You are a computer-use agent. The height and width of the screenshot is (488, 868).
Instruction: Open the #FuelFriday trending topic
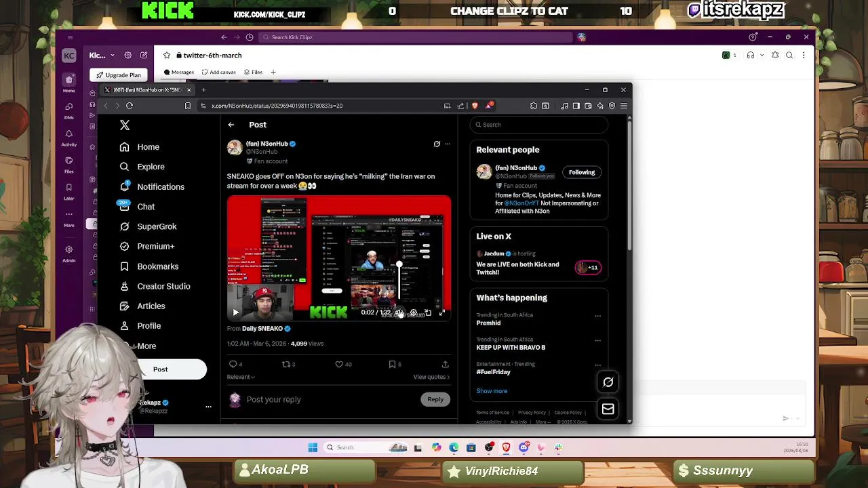click(x=493, y=372)
